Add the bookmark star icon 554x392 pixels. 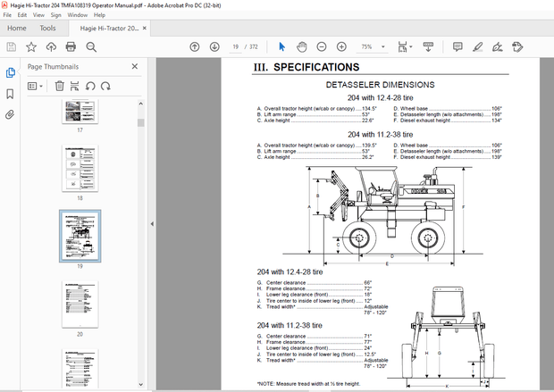point(31,47)
